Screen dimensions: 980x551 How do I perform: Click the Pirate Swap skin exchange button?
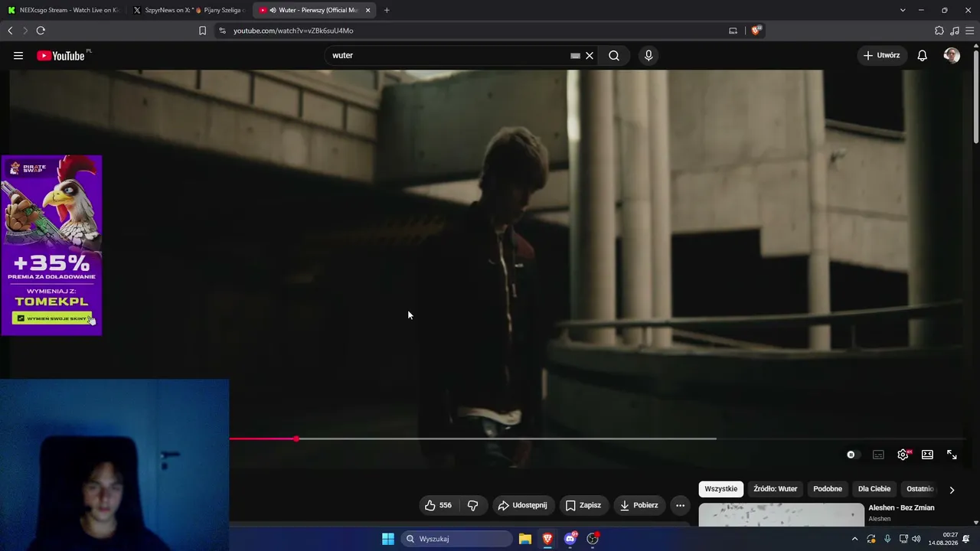point(51,318)
